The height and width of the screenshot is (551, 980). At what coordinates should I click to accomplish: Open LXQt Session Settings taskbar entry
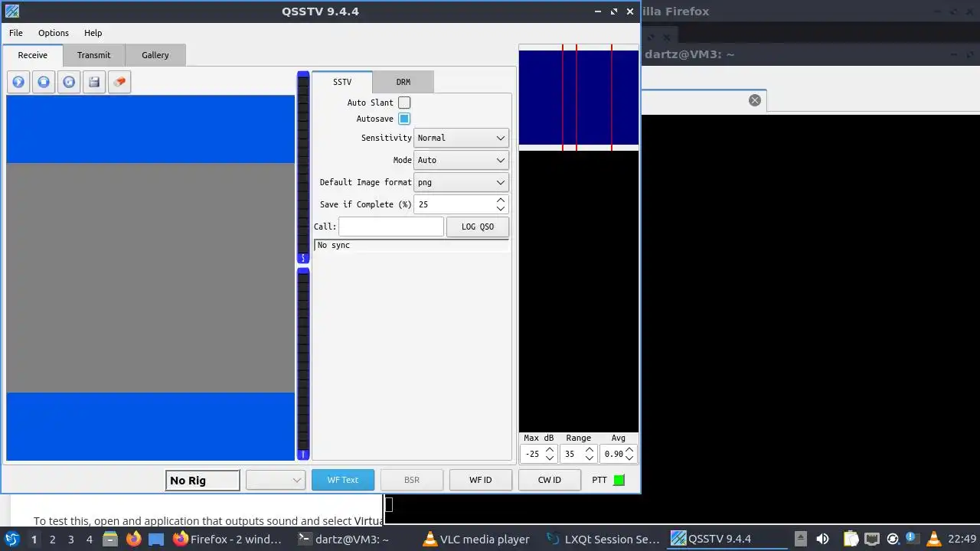[603, 539]
